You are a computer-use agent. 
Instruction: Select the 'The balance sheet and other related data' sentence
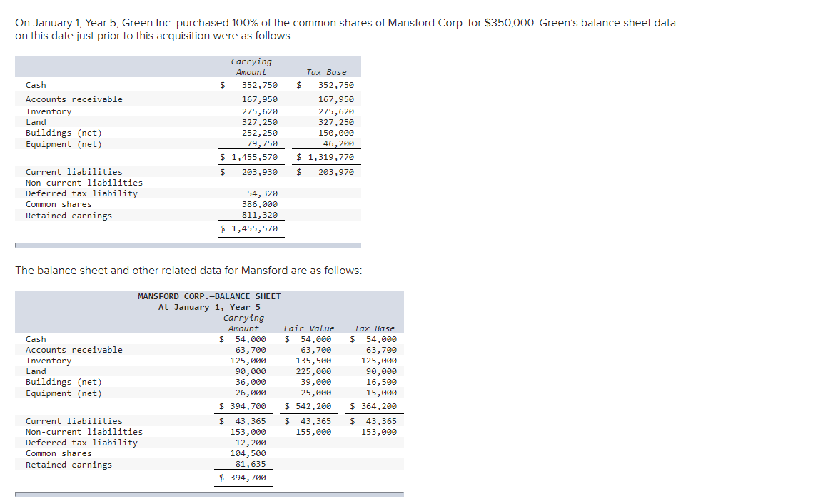pos(188,271)
